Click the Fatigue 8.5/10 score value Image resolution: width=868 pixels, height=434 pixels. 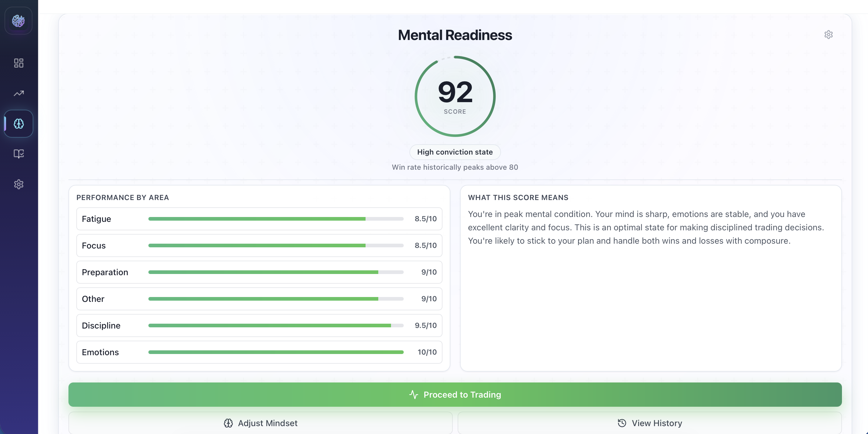point(426,219)
